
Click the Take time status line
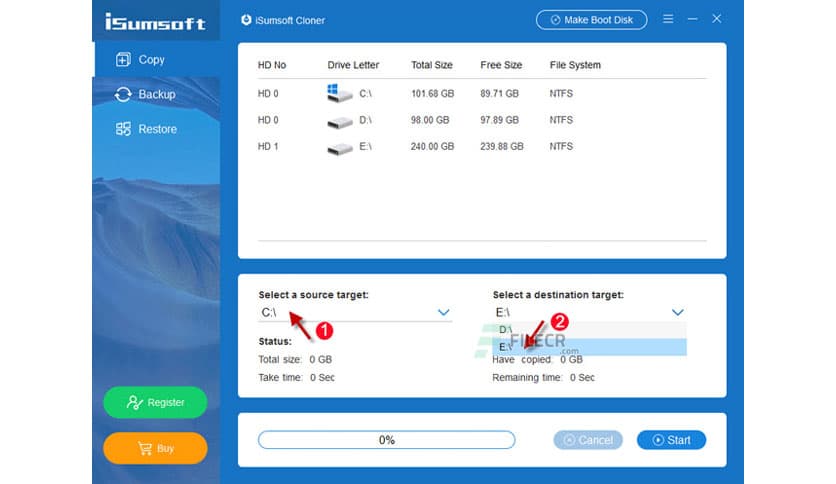(296, 377)
